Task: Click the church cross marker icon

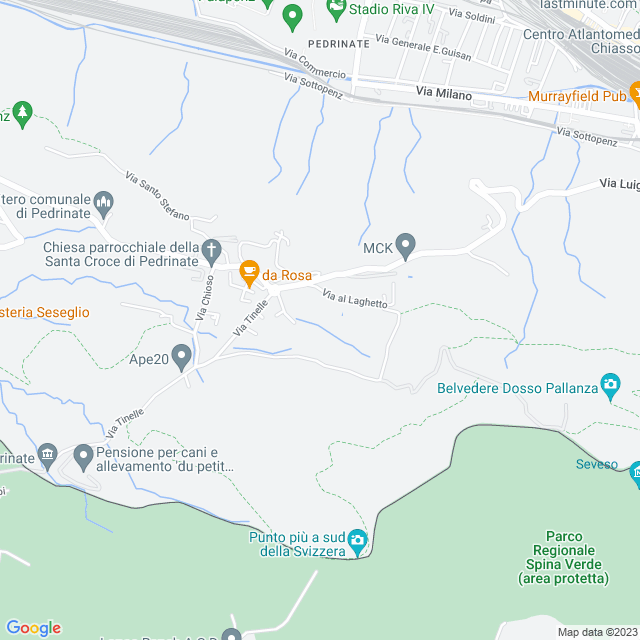Action: pos(211,253)
